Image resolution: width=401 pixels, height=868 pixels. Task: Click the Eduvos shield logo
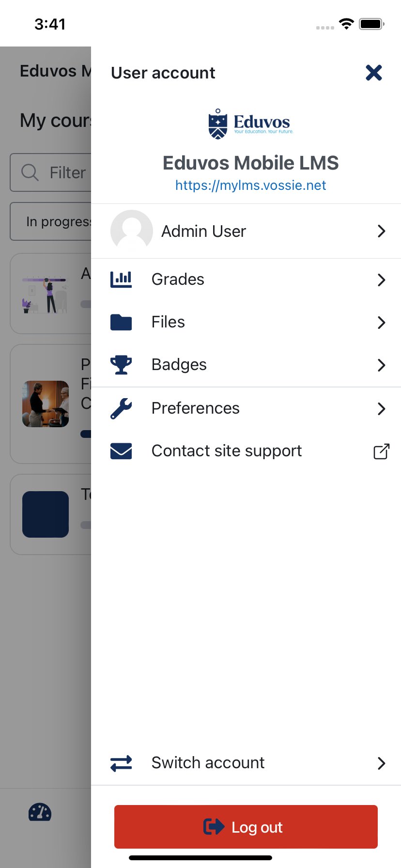pyautogui.click(x=218, y=124)
